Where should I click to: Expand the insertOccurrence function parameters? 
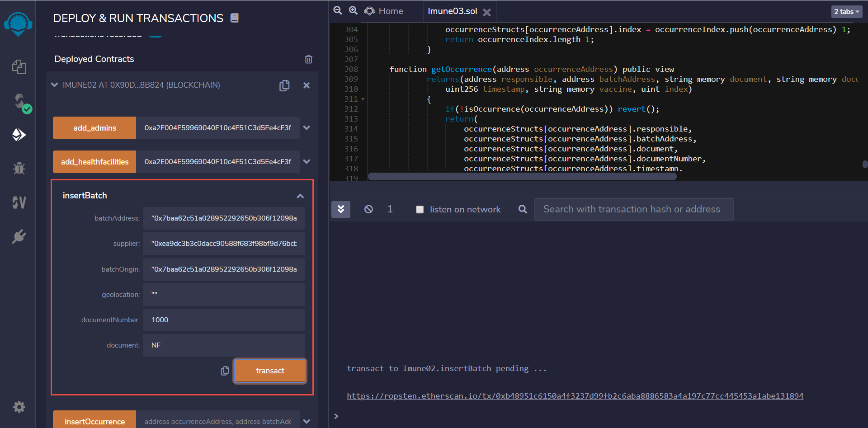click(x=307, y=421)
